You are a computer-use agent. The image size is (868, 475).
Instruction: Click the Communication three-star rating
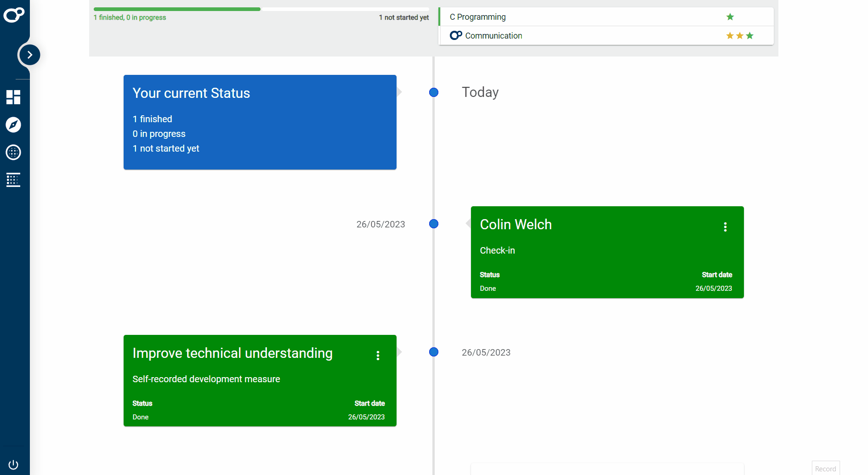(x=740, y=36)
